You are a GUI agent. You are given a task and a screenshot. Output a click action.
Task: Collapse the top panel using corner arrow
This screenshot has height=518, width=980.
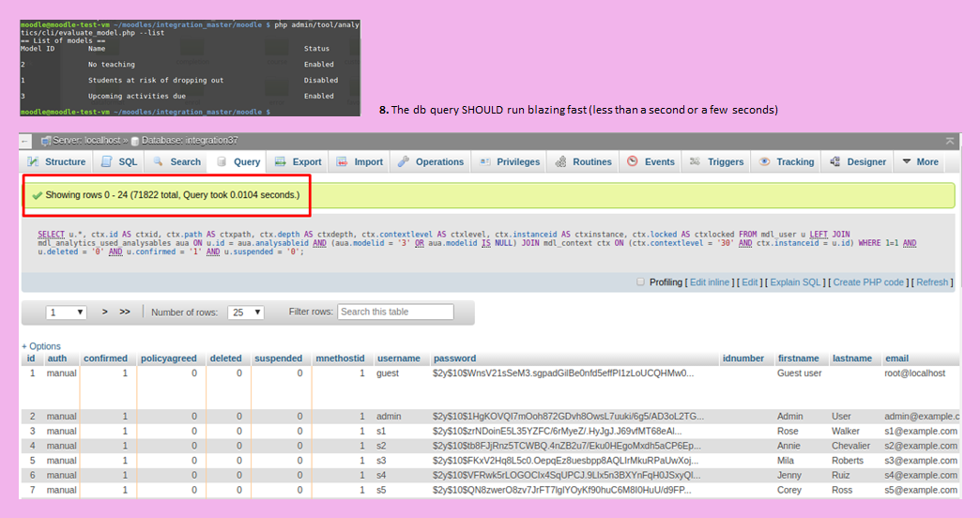pos(949,141)
